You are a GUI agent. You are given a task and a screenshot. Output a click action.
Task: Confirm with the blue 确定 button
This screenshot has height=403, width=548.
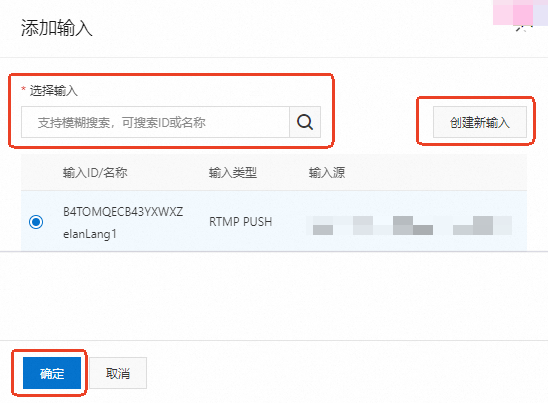coord(52,373)
